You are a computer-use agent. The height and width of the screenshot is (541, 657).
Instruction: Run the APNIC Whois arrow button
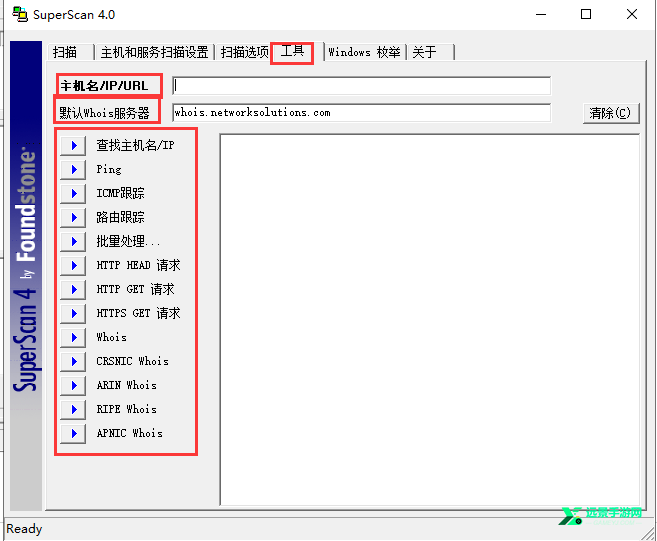[73, 433]
